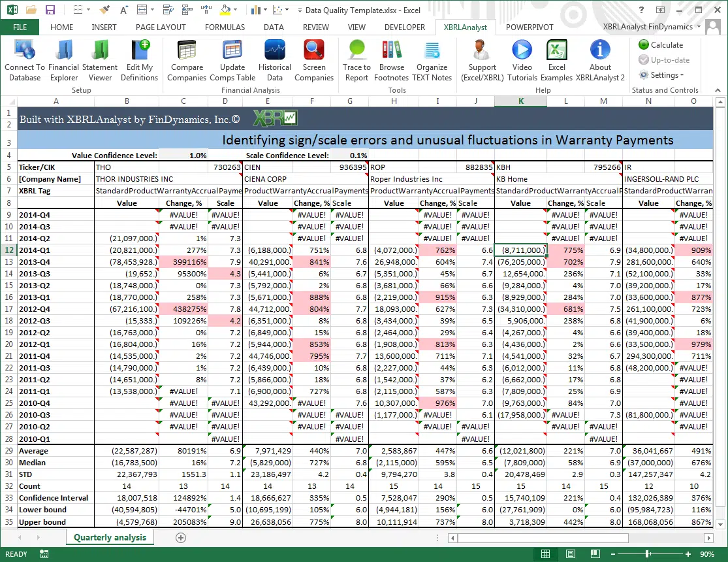Click Connect To Database icon
The image size is (728, 562).
[x=25, y=51]
